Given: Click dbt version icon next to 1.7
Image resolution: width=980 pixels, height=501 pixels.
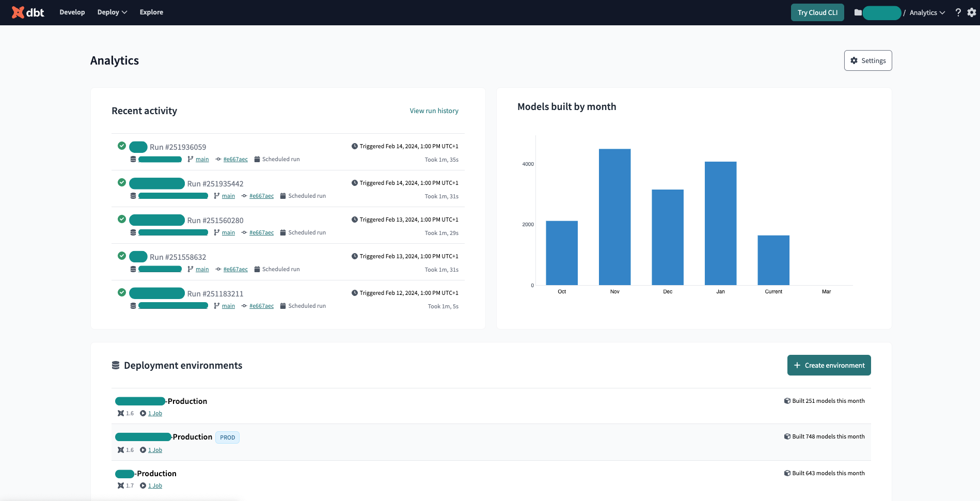Looking at the screenshot, I should click(x=121, y=486).
